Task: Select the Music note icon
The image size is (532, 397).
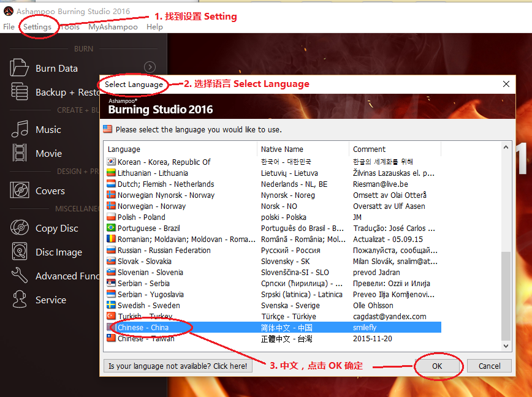Action: click(x=20, y=129)
